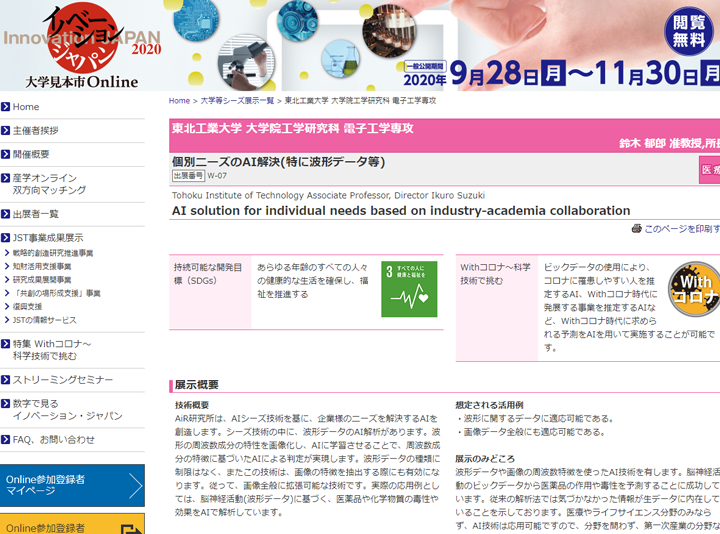The height and width of the screenshot is (534, 720).
Task: Select the JSTの情報サービス sub-link
Action: tap(45, 320)
